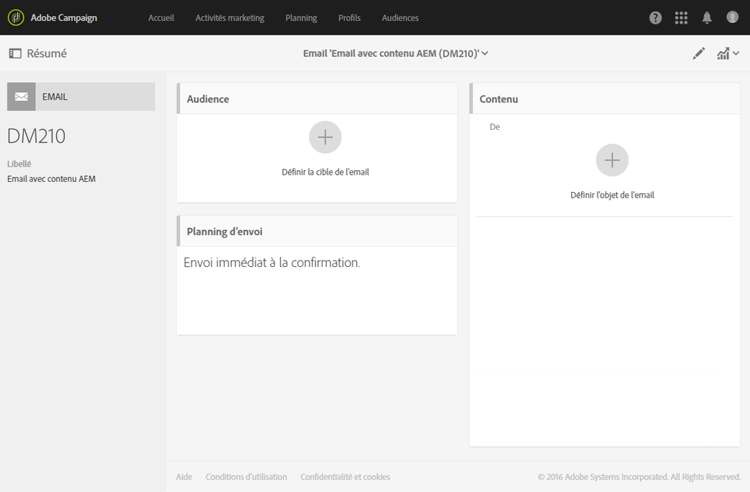Open Conditions d'utilisation link
This screenshot has height=492, width=750.
pos(246,477)
